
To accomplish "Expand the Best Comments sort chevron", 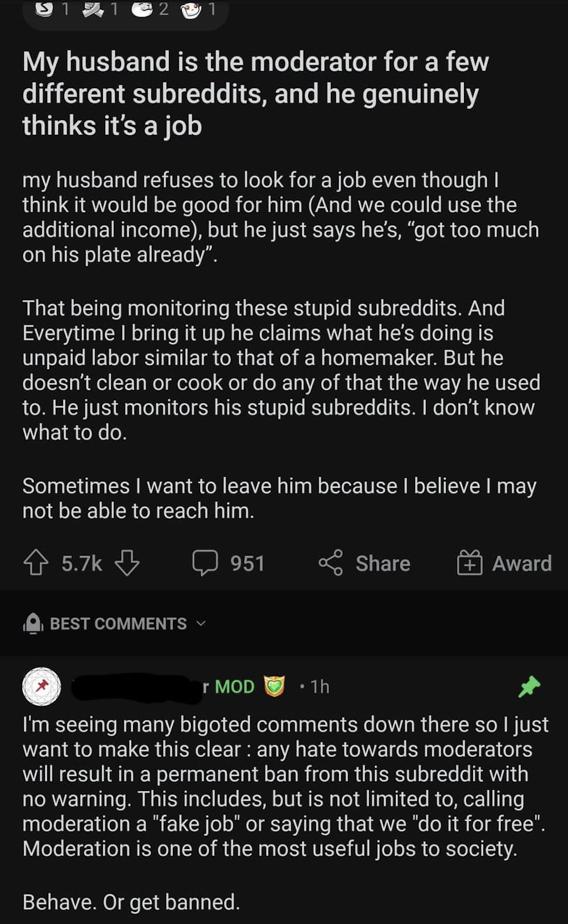I will (201, 623).
